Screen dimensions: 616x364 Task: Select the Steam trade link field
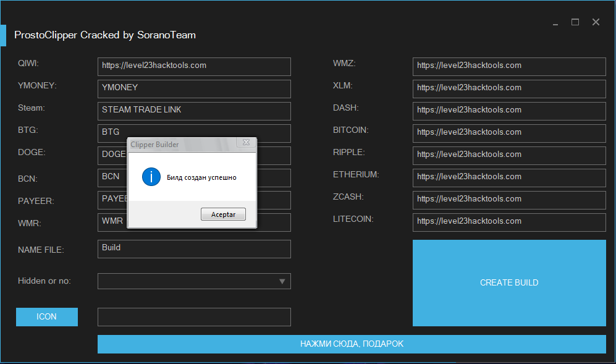click(x=194, y=111)
